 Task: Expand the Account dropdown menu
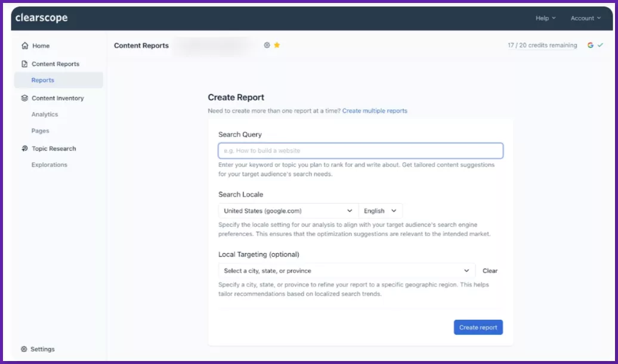[x=585, y=18]
